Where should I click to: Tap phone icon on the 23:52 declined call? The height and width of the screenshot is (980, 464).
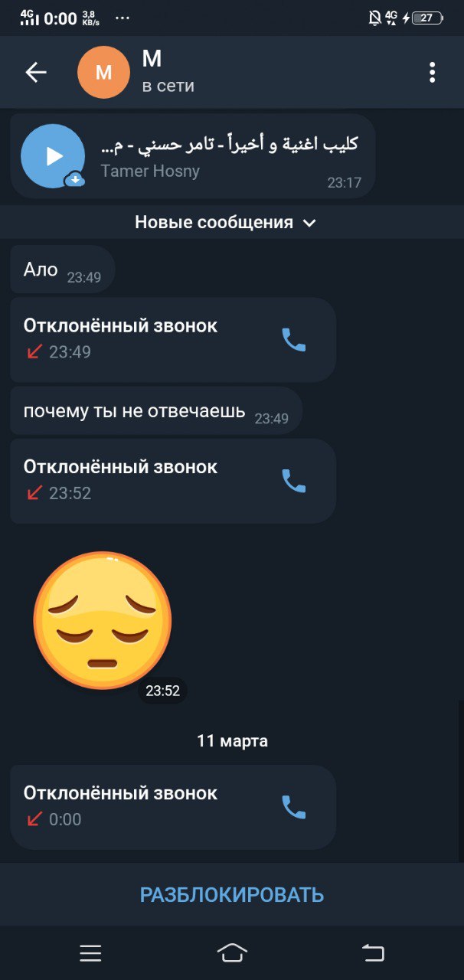pyautogui.click(x=294, y=480)
